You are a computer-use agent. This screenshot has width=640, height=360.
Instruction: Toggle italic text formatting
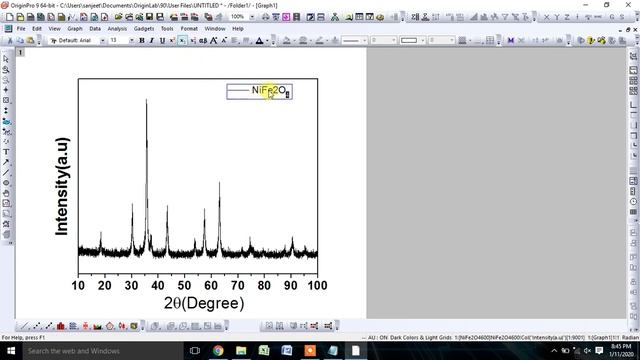pos(152,40)
